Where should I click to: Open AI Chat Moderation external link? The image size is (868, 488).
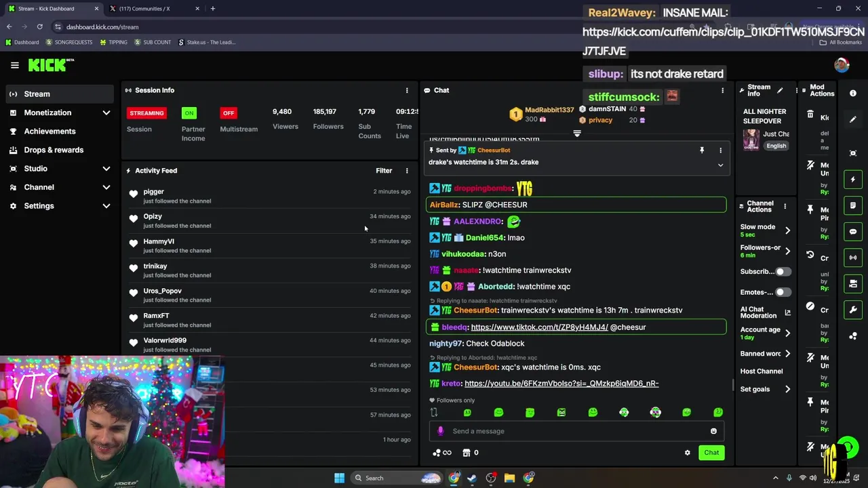click(x=787, y=312)
